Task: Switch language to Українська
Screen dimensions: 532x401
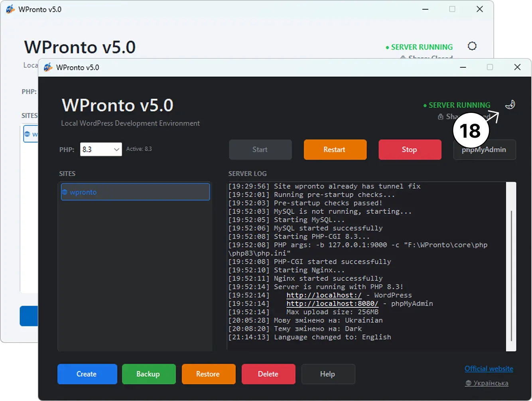Action: tap(487, 383)
